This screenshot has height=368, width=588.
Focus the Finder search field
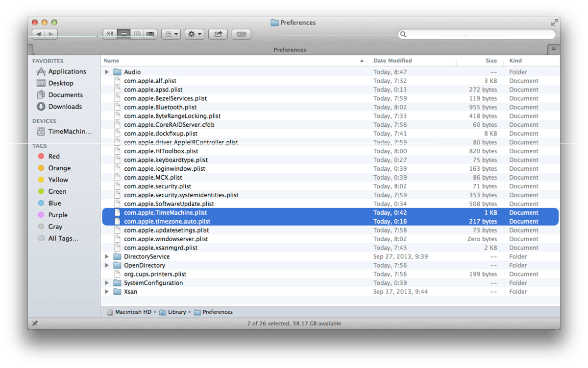click(x=477, y=34)
